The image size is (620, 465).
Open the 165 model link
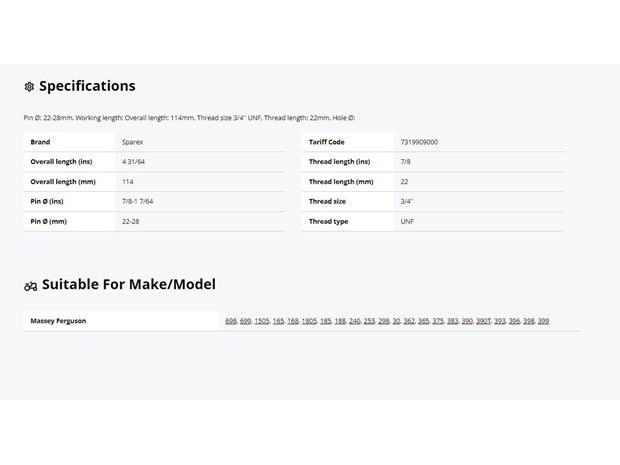point(278,321)
